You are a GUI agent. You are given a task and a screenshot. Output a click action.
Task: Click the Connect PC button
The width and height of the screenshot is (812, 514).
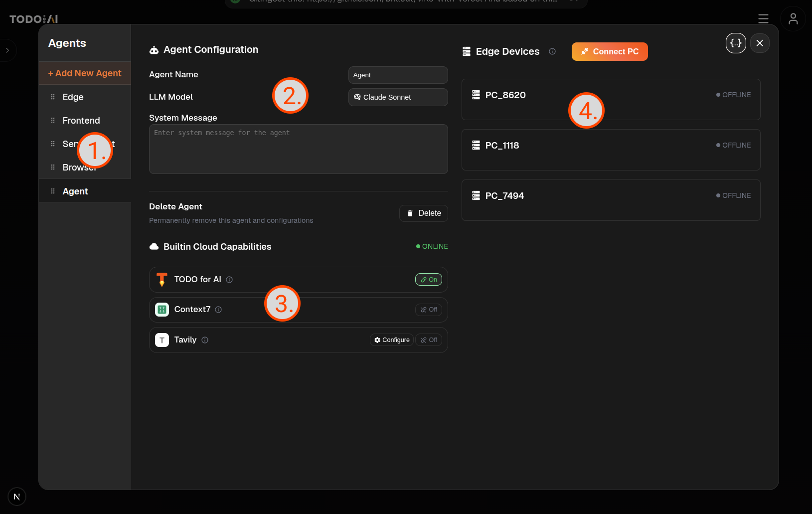(609, 52)
